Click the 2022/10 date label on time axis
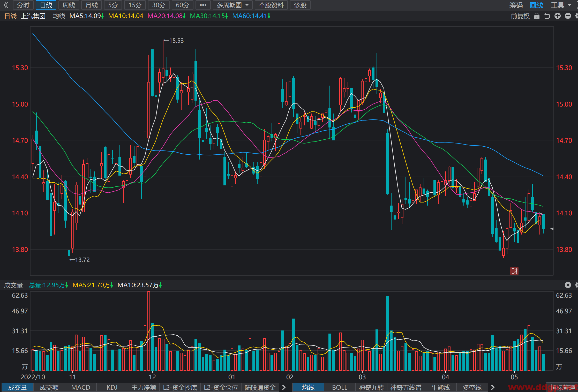Screen dimensions: 578x392 (x=33, y=377)
